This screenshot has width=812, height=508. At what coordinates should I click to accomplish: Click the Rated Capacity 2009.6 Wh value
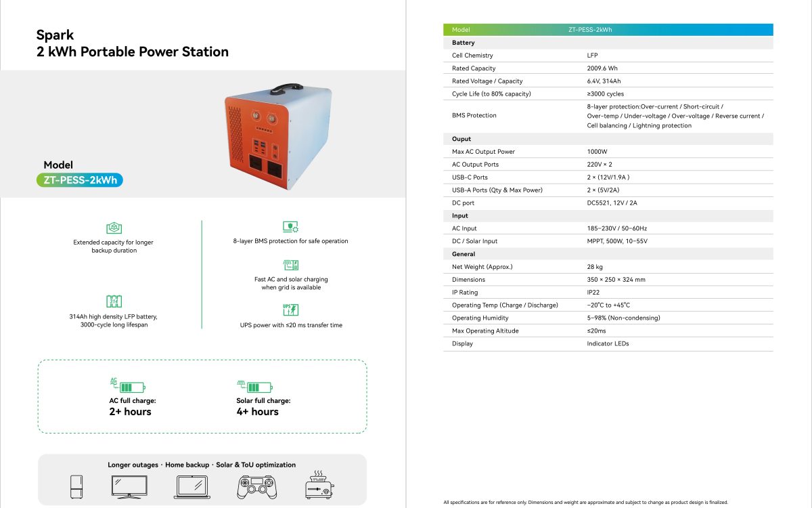(602, 68)
